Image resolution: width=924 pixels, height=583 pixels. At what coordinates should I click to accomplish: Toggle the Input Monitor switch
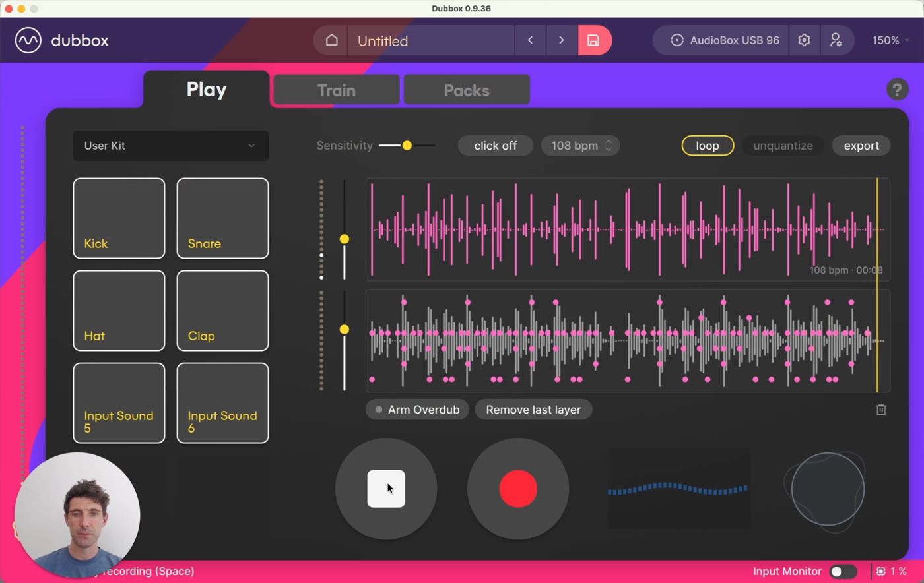[x=843, y=572]
